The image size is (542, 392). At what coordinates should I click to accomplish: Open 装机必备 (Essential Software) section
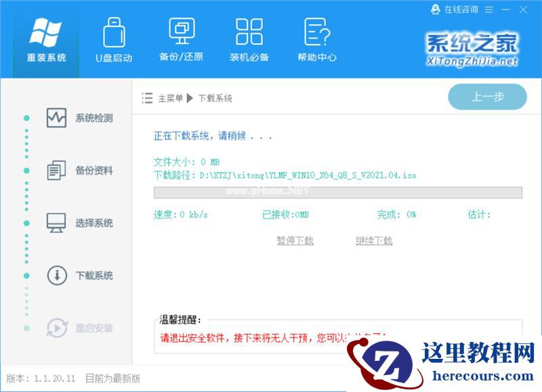point(250,41)
